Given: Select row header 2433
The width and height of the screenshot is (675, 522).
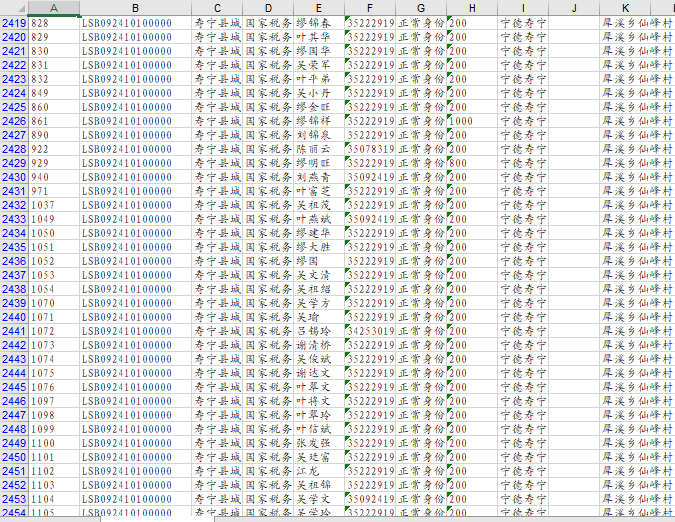Looking at the screenshot, I should click(x=14, y=219).
